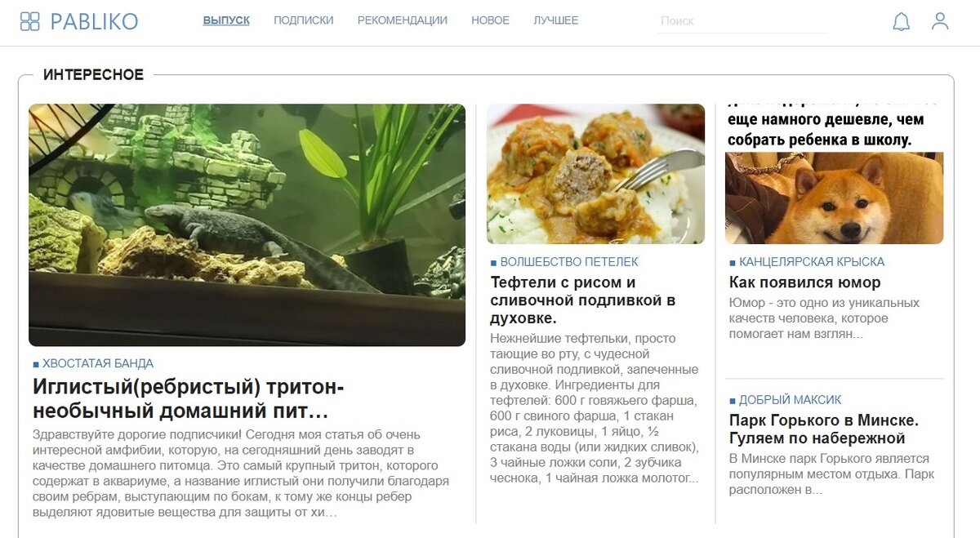980x538 pixels.
Task: Open Тефтели с рисом article headline
Action: (583, 300)
